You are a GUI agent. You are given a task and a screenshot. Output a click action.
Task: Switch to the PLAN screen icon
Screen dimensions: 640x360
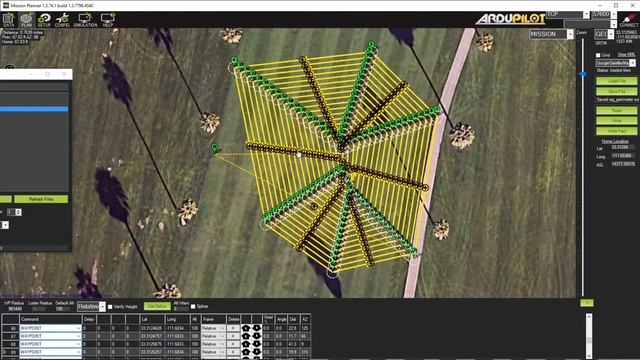click(26, 20)
